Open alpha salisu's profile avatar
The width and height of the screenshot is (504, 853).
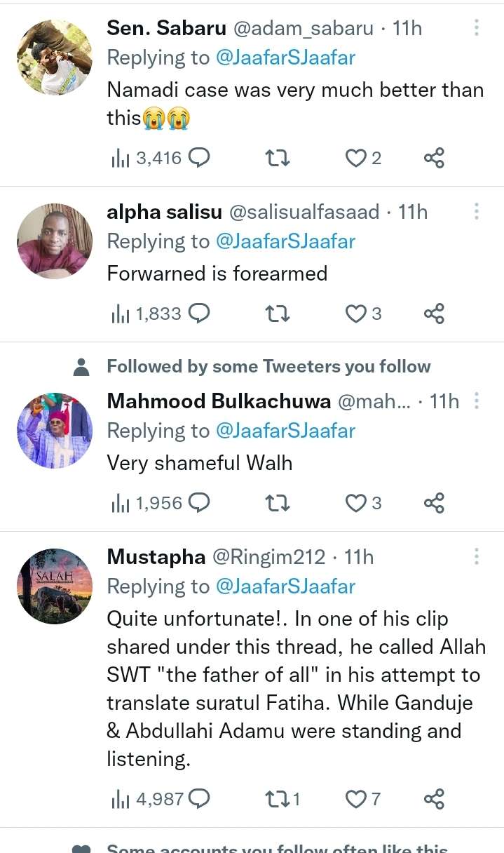click(x=55, y=241)
